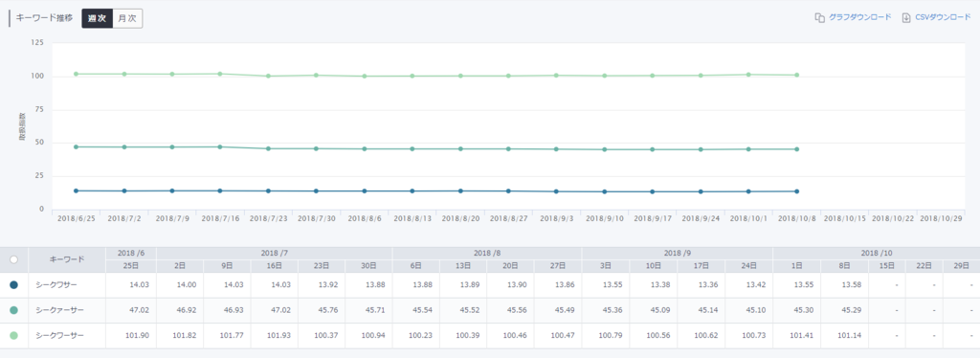Click the download icon beside CSVダウンロード
Image resolution: width=980 pixels, height=358 pixels.
906,17
